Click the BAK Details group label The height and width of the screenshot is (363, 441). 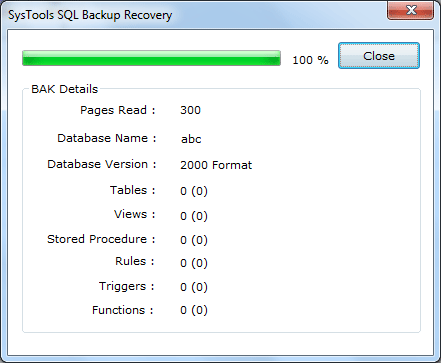pyautogui.click(x=65, y=89)
